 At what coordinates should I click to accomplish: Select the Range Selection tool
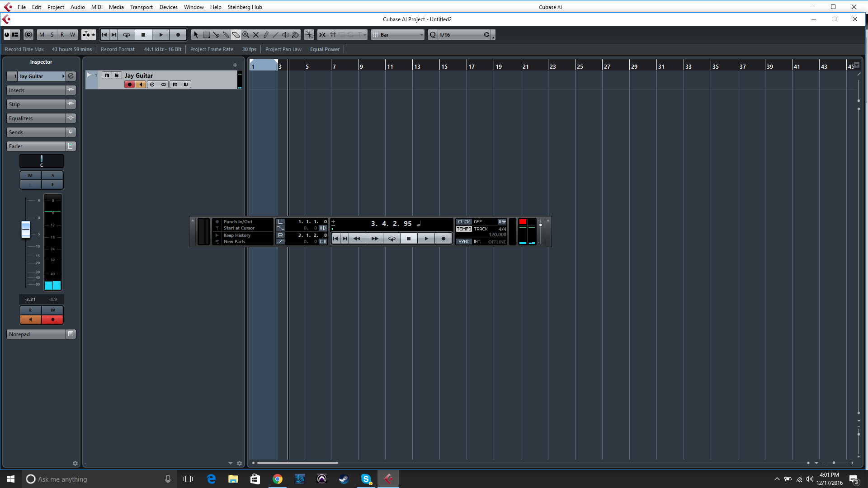coord(206,35)
